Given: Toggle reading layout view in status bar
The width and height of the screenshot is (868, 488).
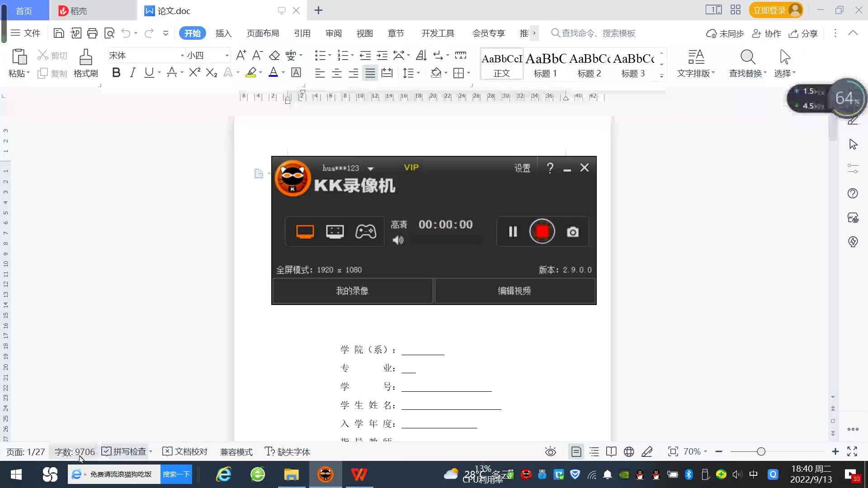Looking at the screenshot, I should 611,451.
